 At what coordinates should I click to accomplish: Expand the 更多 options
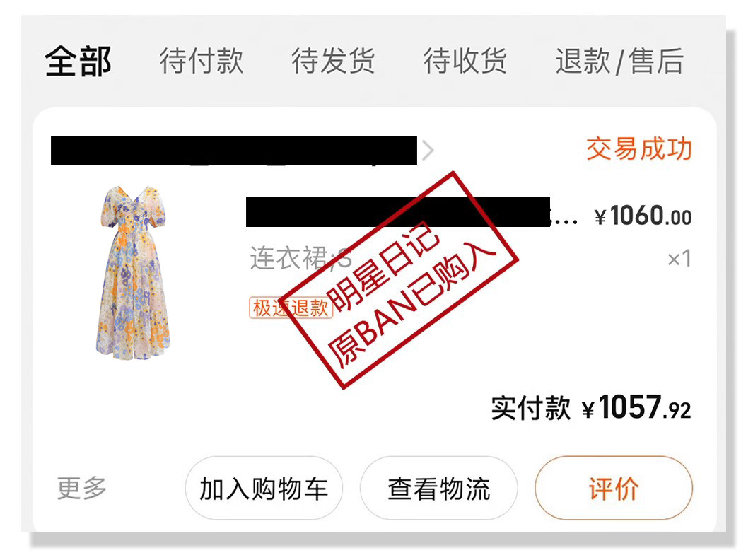point(81,488)
